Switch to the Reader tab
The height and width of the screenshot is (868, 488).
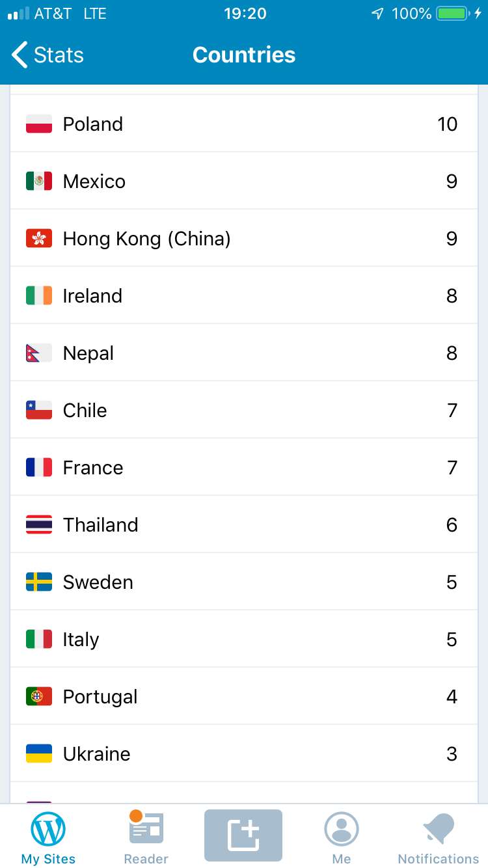146,837
